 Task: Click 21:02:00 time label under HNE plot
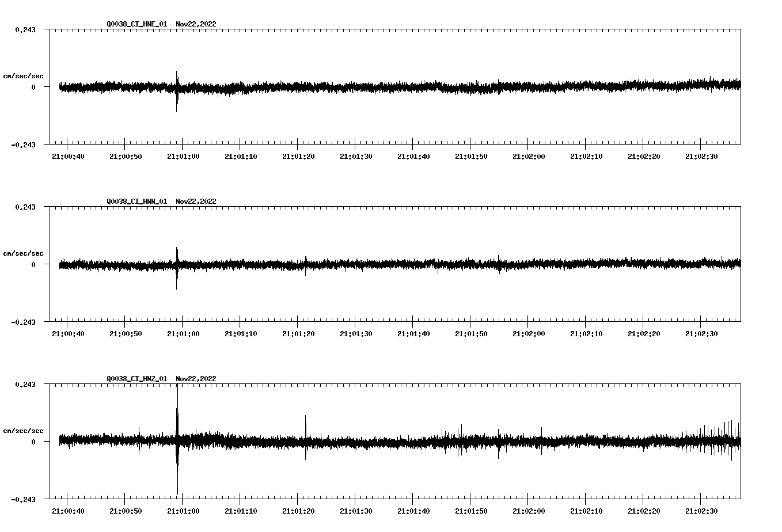(529, 157)
